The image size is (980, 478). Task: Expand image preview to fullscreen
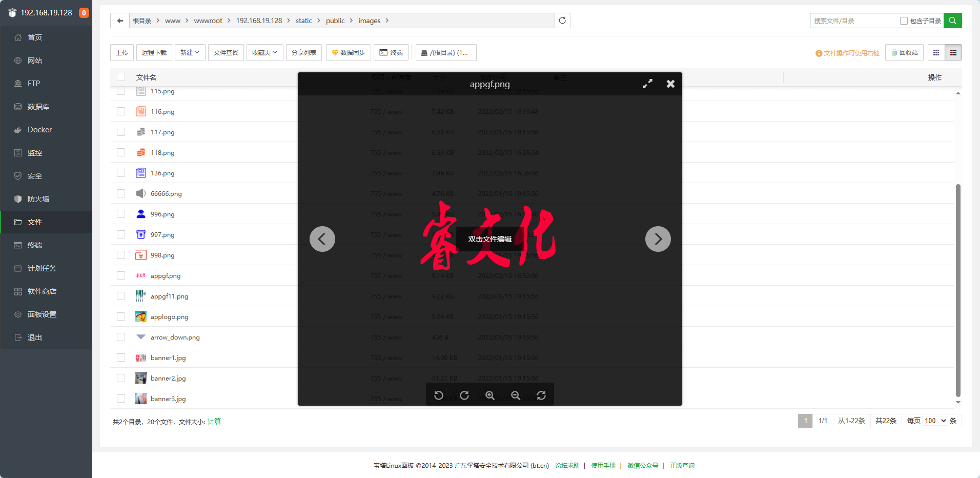pos(647,84)
